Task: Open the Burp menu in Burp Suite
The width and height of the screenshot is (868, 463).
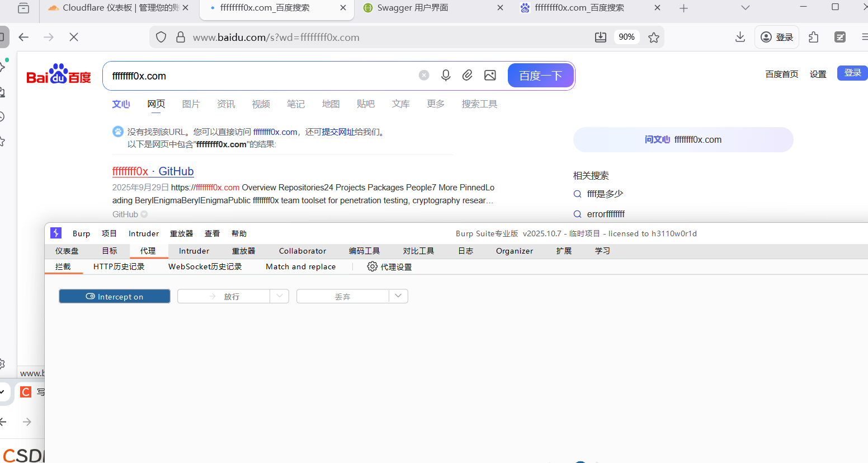Action: [x=81, y=233]
